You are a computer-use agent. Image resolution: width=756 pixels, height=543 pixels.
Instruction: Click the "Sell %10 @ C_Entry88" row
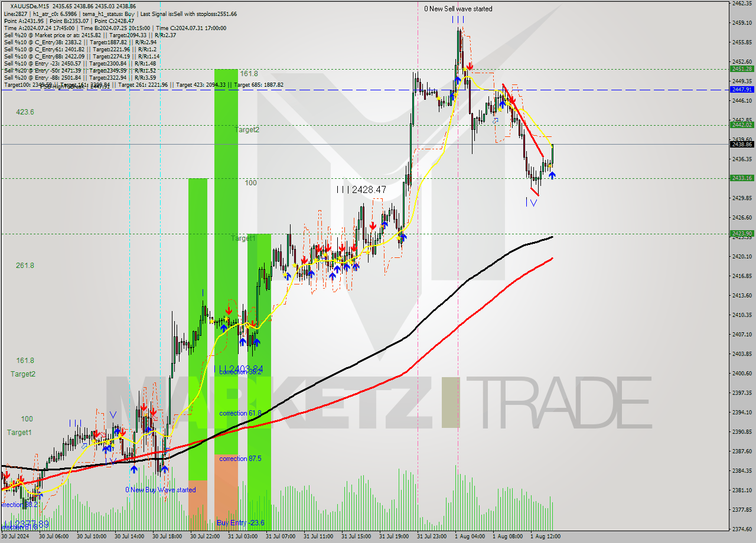tap(82, 56)
